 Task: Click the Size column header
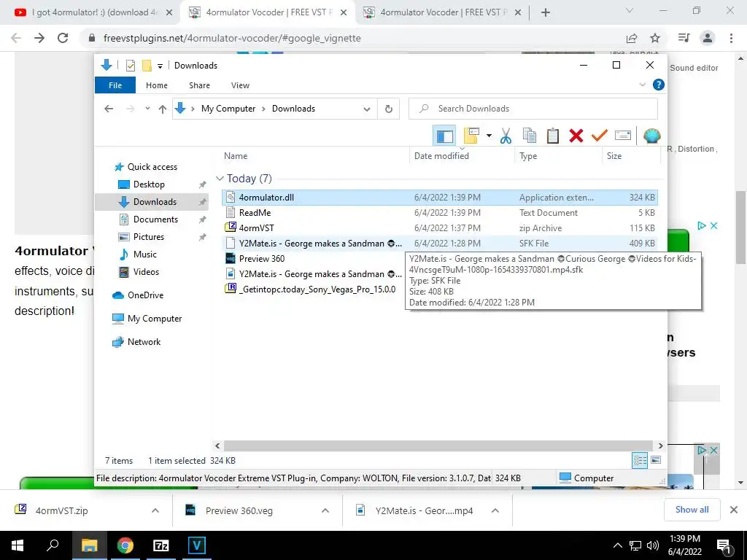[614, 156]
